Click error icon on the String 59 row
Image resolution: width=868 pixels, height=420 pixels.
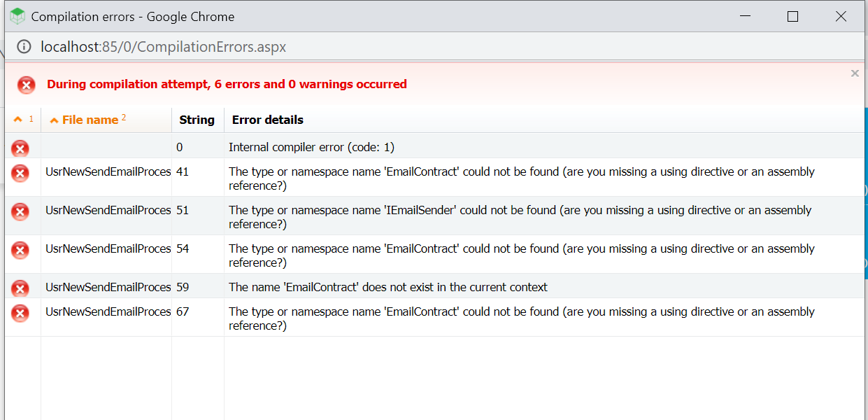point(20,288)
